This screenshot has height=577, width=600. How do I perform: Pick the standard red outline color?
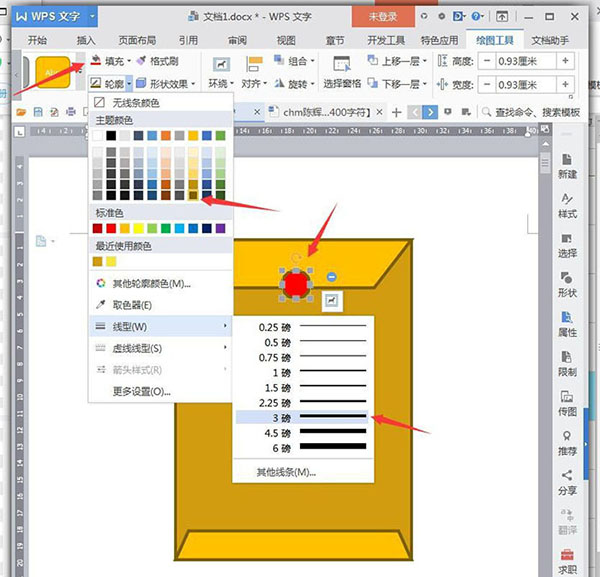point(111,228)
